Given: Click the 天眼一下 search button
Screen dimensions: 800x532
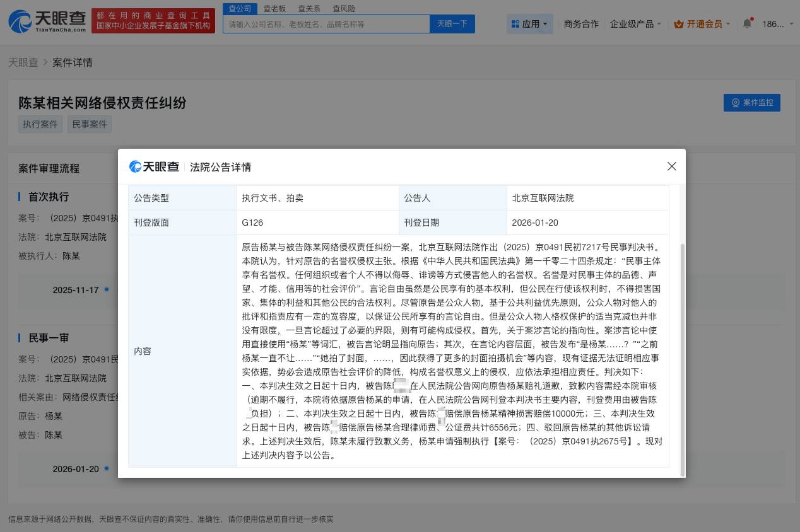Looking at the screenshot, I should [x=452, y=23].
